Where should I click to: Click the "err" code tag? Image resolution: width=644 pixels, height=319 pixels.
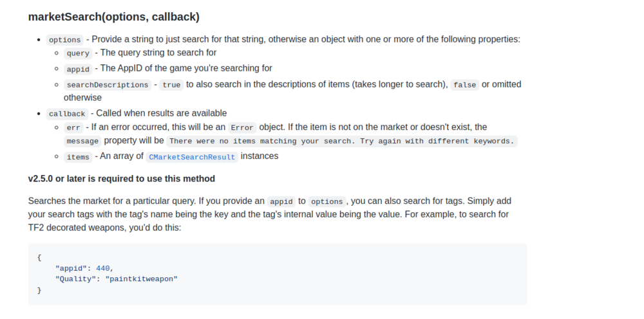click(73, 128)
